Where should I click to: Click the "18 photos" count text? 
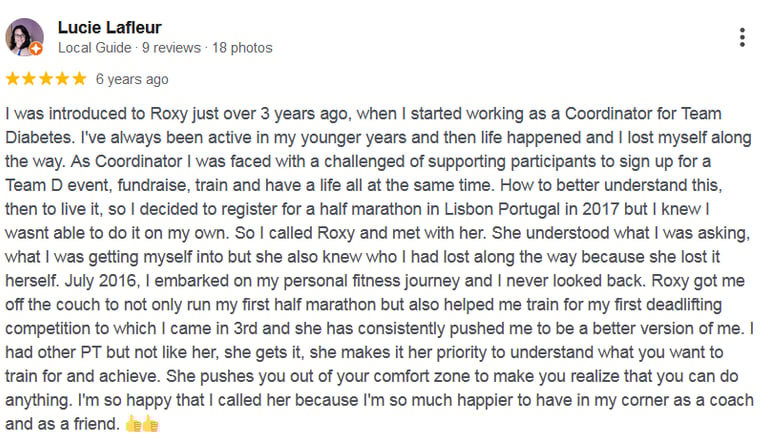click(x=241, y=48)
